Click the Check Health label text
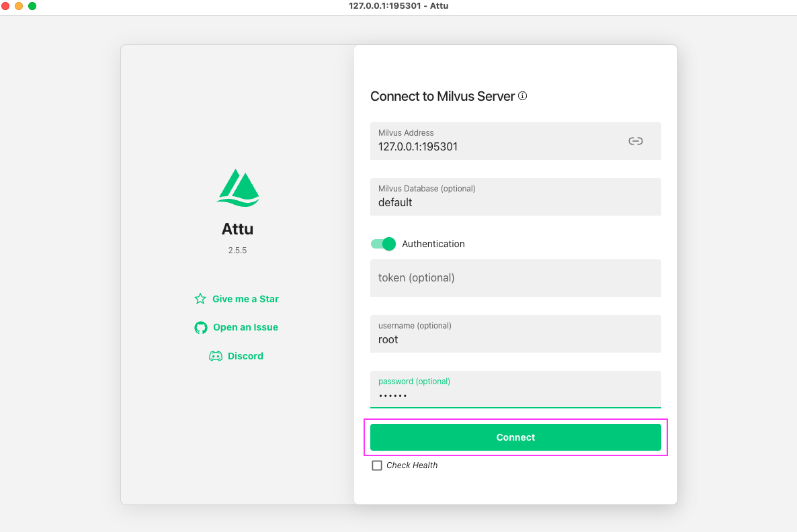 tap(412, 465)
